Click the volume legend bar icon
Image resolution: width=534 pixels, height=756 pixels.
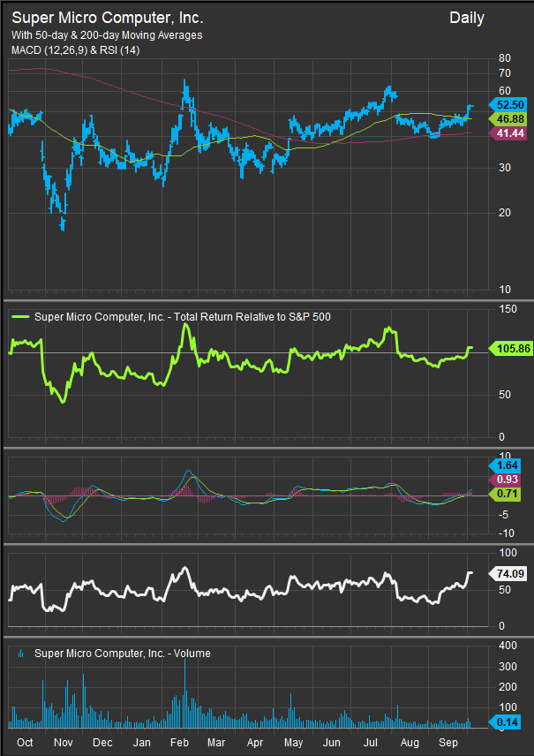coord(21,654)
